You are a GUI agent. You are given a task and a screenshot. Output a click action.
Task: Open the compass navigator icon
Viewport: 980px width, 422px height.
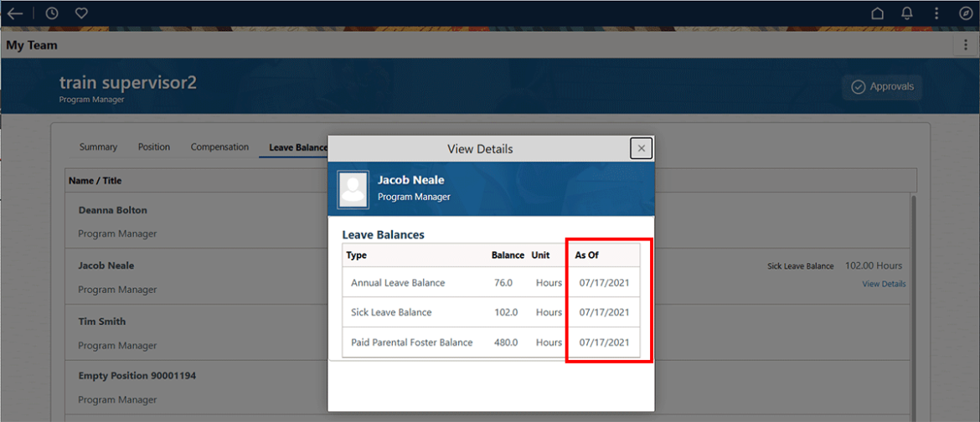click(965, 13)
